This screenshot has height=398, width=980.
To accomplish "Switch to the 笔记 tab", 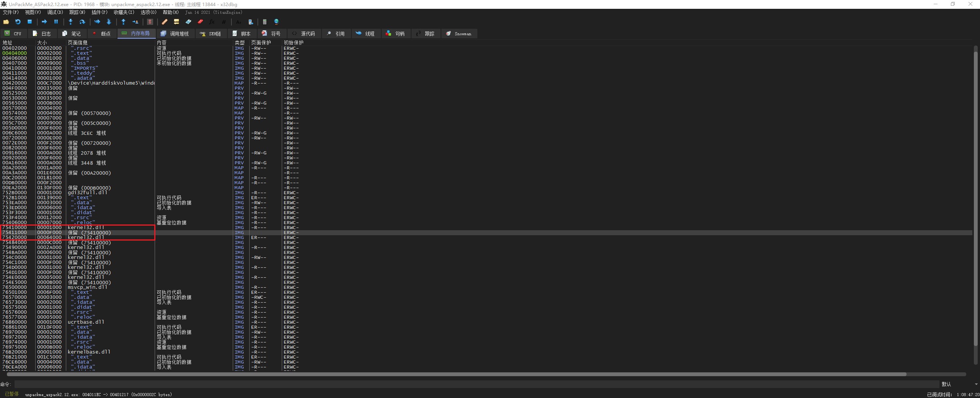I will click(x=72, y=34).
